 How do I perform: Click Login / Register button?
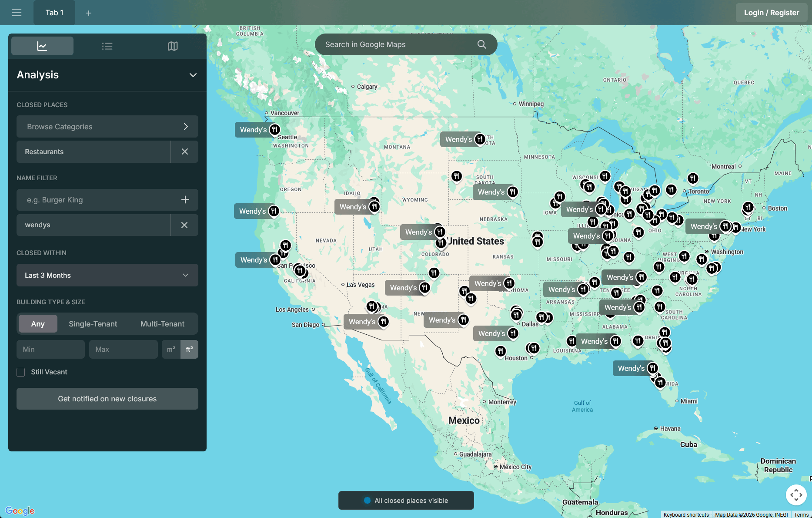(771, 13)
